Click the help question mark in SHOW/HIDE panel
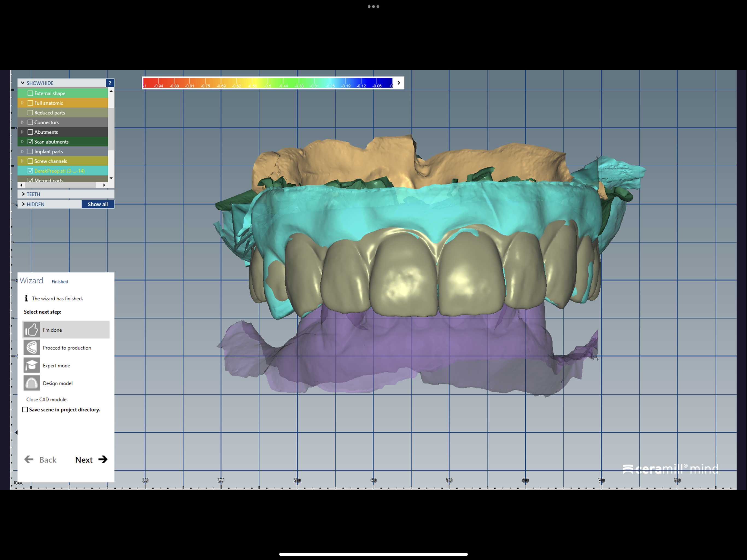747x560 pixels. [x=110, y=83]
